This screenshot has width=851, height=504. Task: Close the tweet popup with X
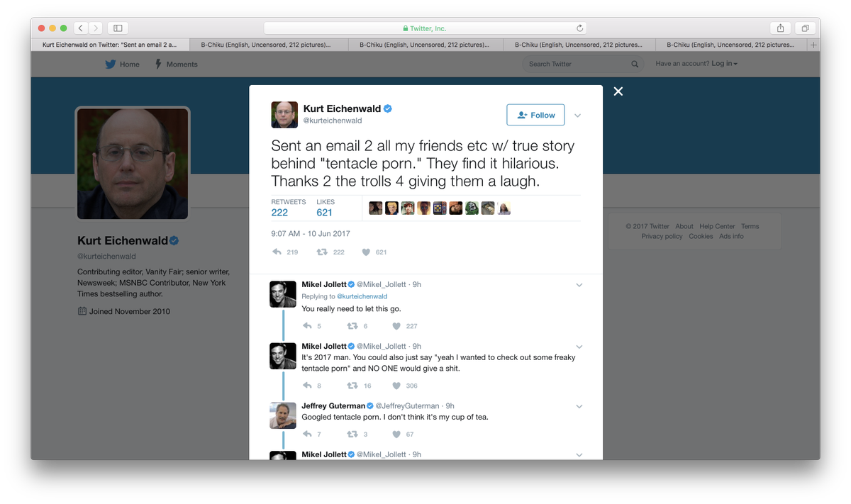(618, 91)
